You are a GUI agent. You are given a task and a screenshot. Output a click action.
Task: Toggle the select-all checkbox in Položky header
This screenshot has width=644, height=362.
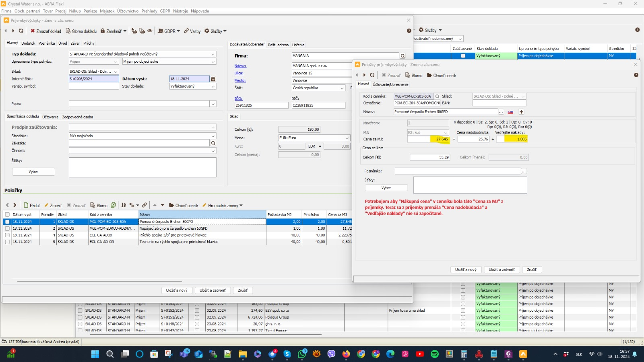pyautogui.click(x=7, y=214)
